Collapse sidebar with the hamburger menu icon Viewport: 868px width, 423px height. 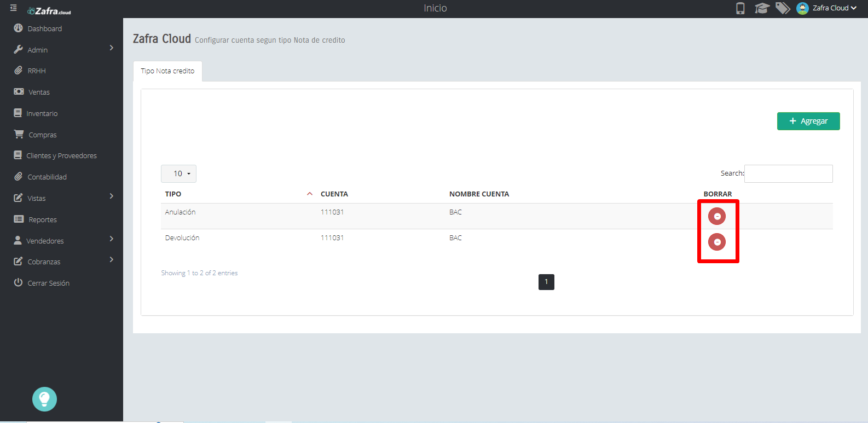tap(14, 8)
